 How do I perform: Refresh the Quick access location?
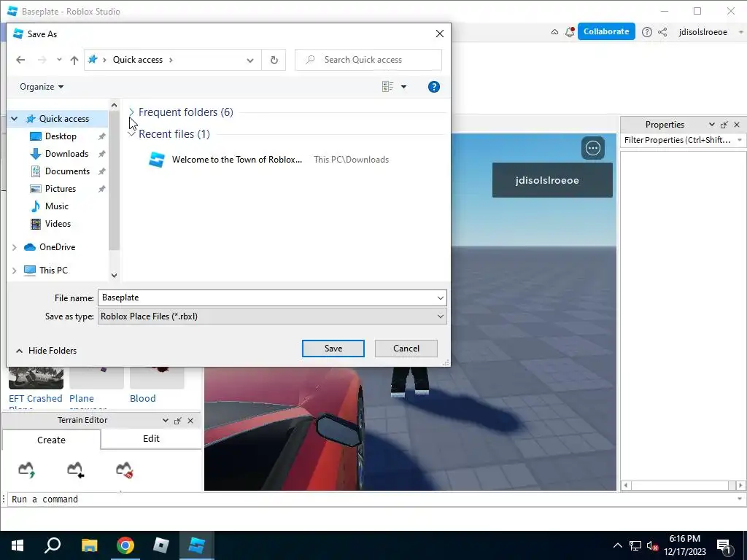click(274, 60)
